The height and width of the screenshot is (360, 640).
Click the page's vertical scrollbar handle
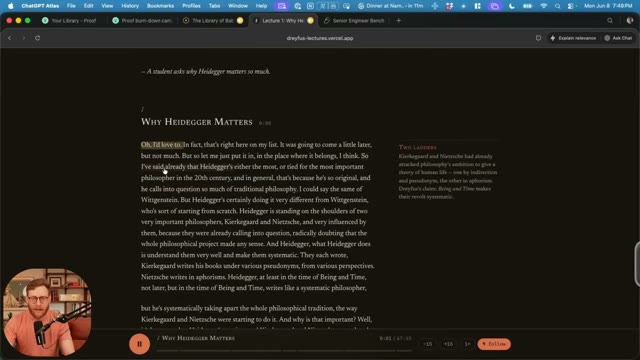637,264
